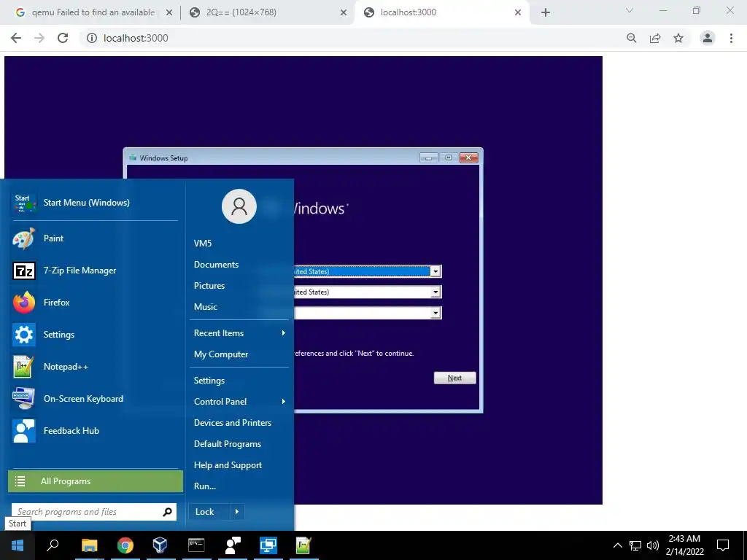The image size is (747, 560).
Task: Click the localhost:3000 address bar
Action: (x=352, y=38)
